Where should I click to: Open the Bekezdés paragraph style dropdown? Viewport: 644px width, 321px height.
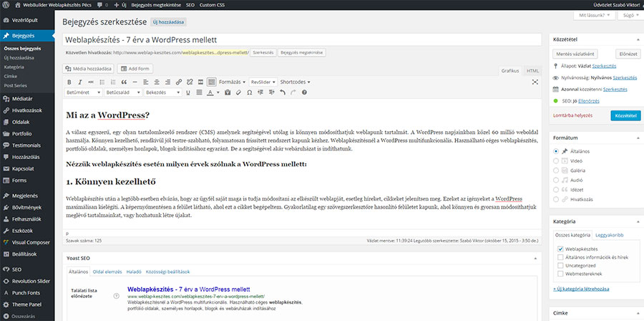pos(162,92)
